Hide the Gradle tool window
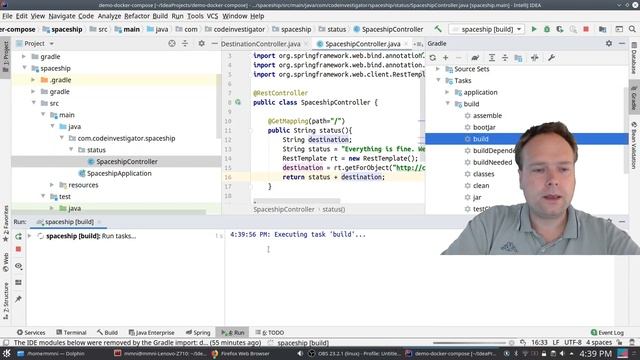Screen dimensions: 640x360 (x=622, y=43)
